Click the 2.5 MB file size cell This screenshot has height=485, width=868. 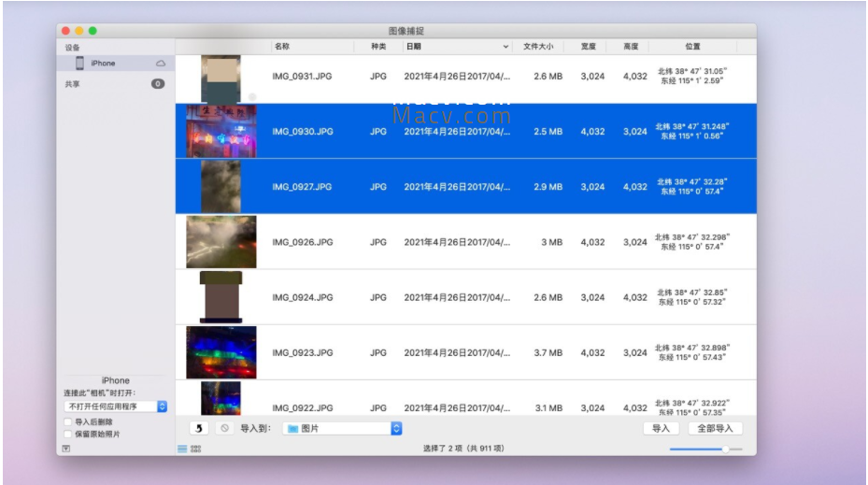coord(548,132)
